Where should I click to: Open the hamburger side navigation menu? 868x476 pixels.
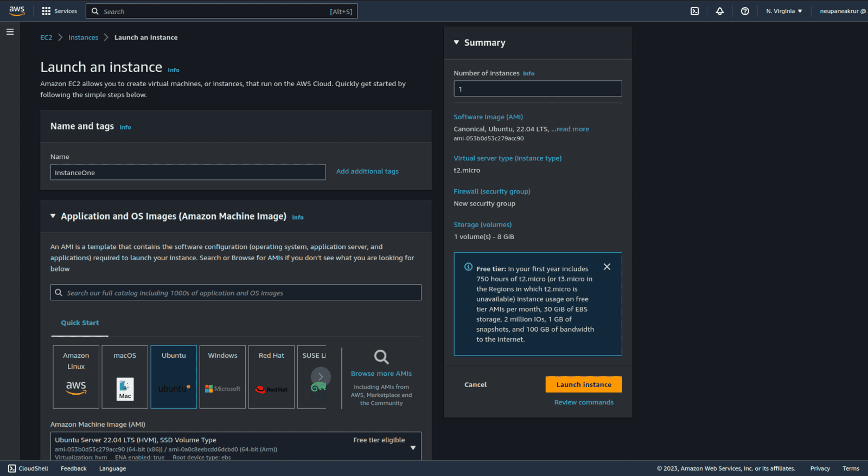click(x=10, y=32)
